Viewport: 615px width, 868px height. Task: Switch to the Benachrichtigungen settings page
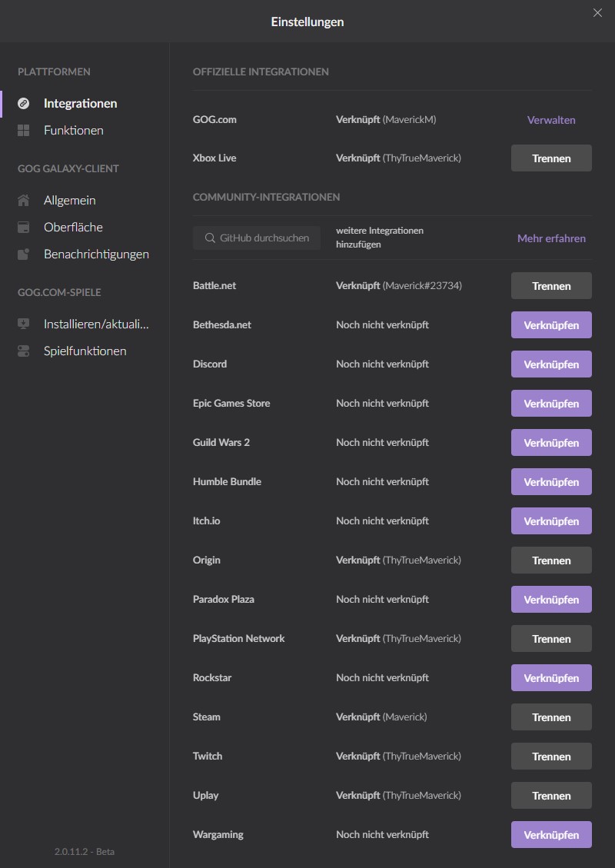(96, 254)
